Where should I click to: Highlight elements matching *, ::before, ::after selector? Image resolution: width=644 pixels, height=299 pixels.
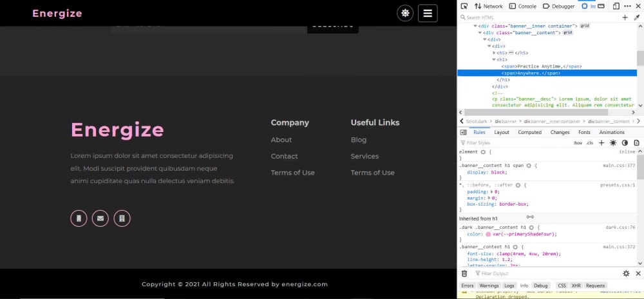(x=518, y=185)
